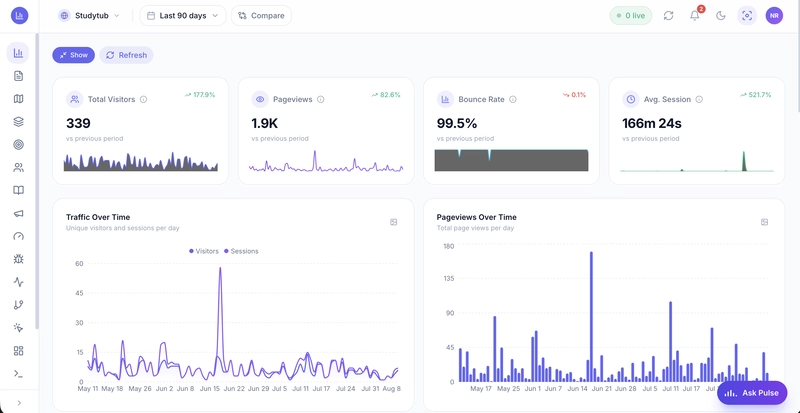
Task: Click the Compare button
Action: [x=261, y=16]
